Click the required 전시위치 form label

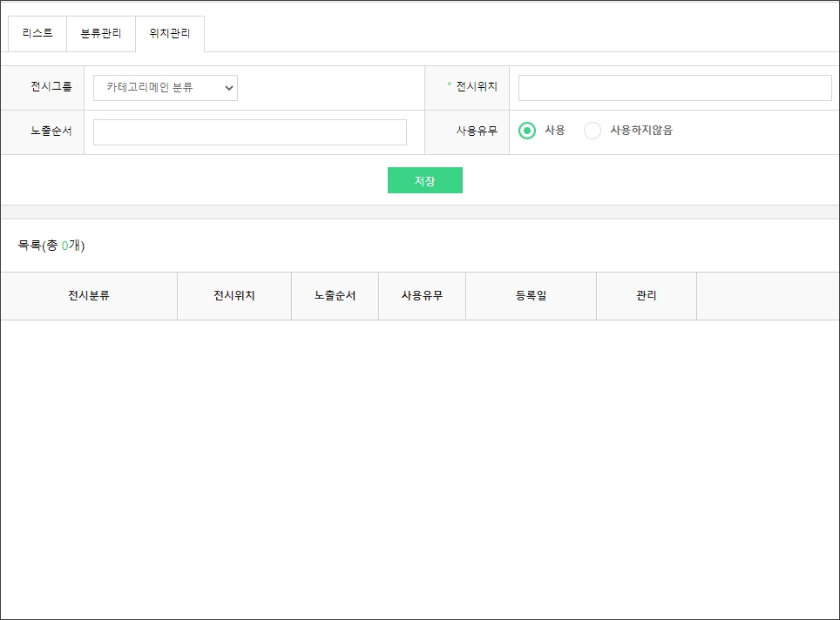476,87
